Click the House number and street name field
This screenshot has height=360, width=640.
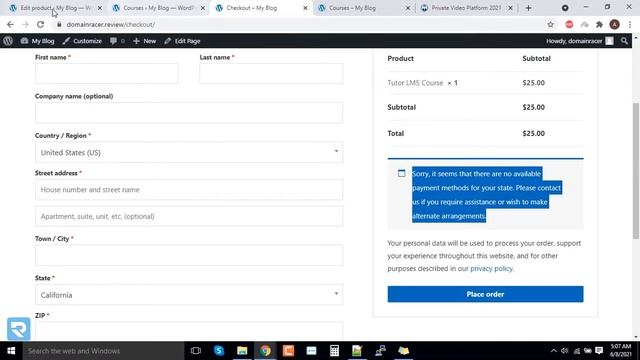[189, 190]
